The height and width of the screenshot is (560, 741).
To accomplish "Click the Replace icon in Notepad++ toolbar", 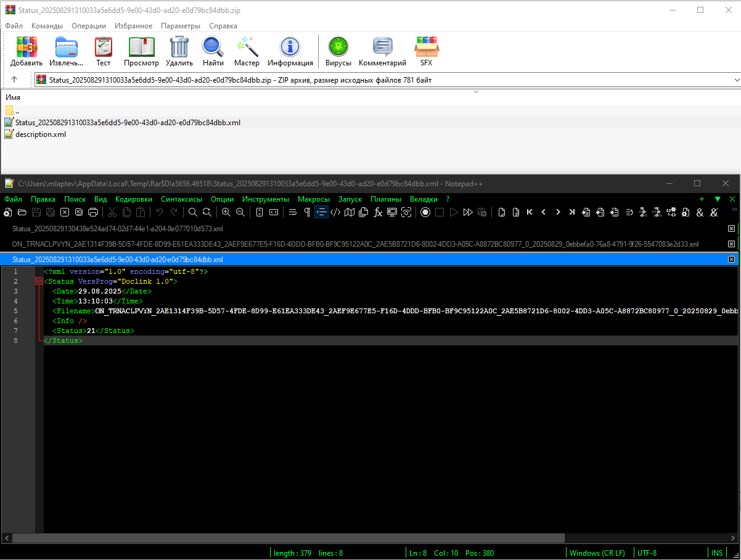I will (207, 212).
